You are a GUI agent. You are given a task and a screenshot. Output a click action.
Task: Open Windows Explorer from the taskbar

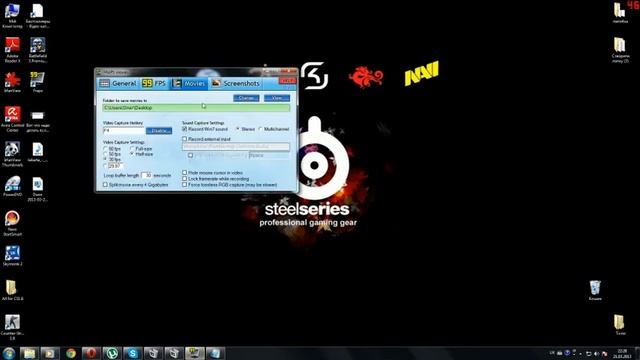pos(29,353)
